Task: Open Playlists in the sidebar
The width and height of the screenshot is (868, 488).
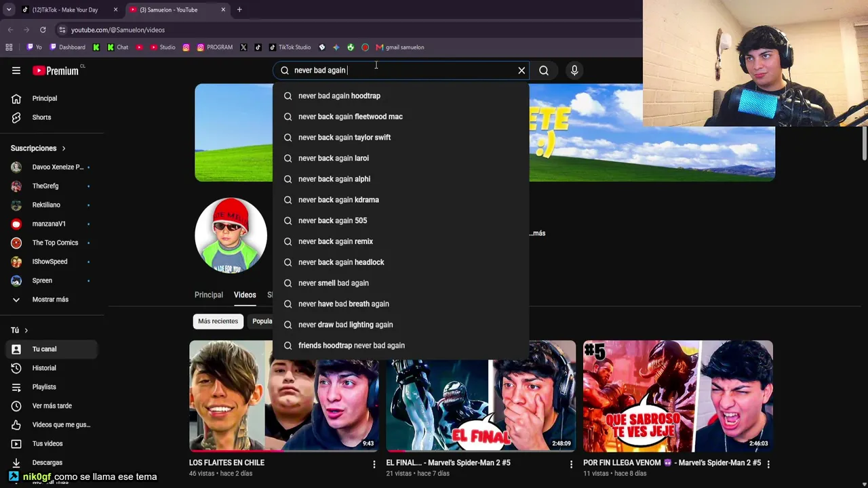Action: tap(52, 387)
